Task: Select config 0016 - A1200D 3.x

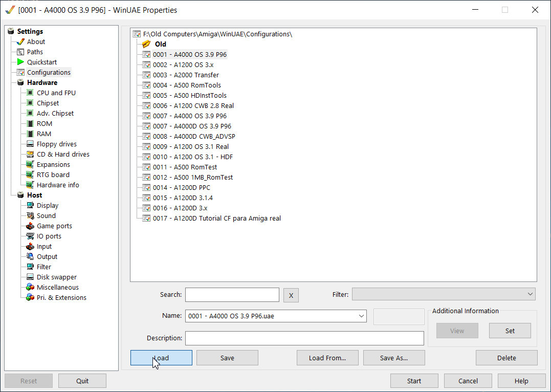Action: [x=180, y=208]
